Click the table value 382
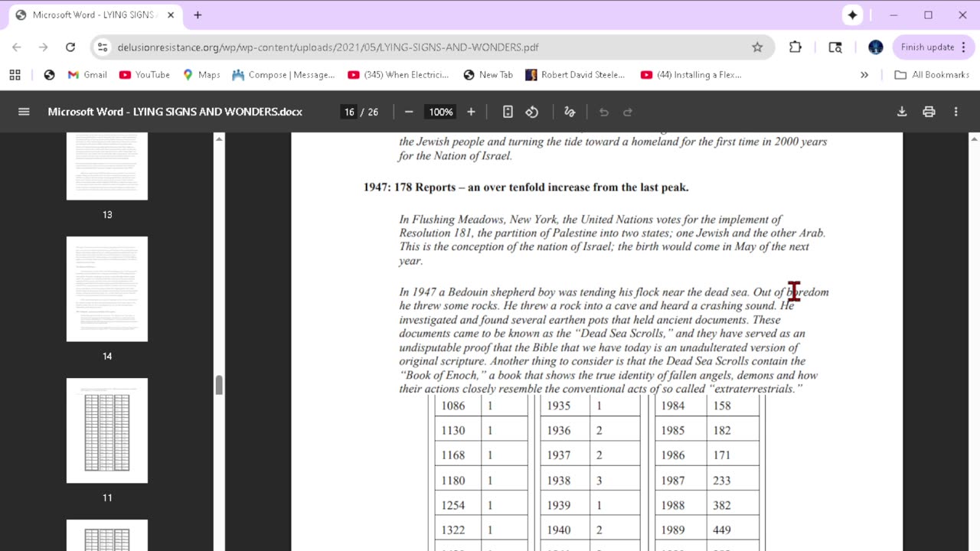This screenshot has width=980, height=551. [x=722, y=505]
